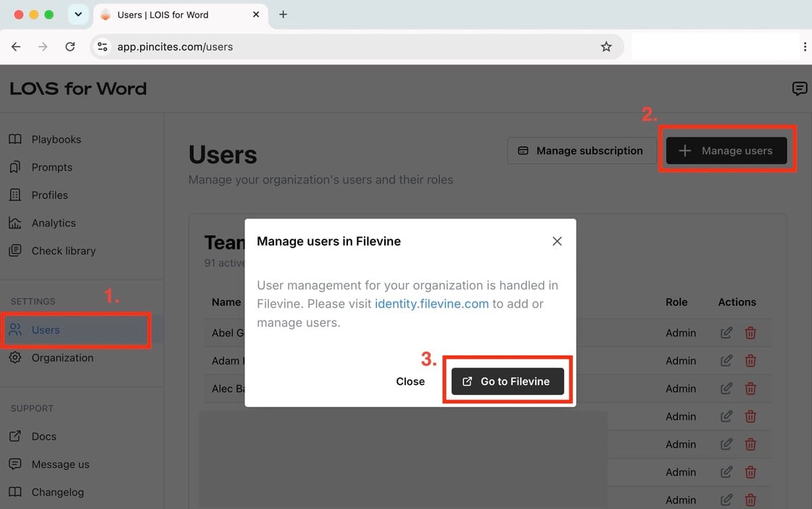Click the Users page heading
812x509 pixels.
[x=223, y=155]
